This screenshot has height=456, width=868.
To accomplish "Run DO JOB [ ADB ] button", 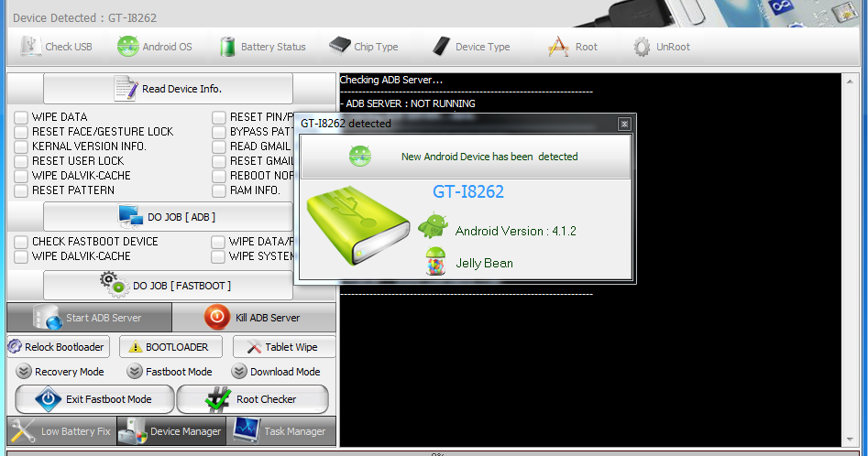I will coord(168,217).
